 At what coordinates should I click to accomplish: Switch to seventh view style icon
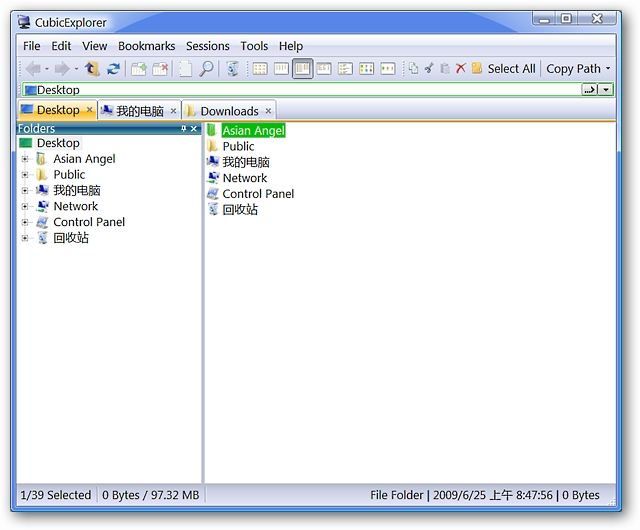[387, 69]
